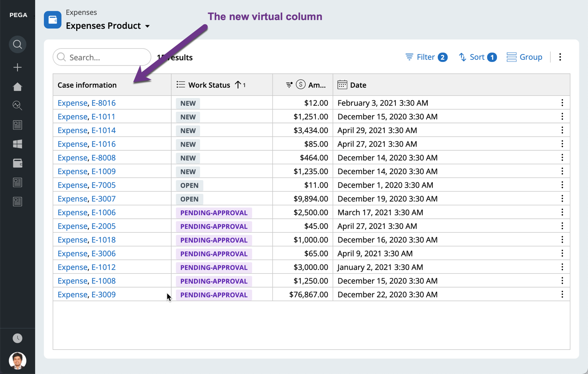This screenshot has height=374, width=588.
Task: Open case link Expense, E-7005
Action: pyautogui.click(x=86, y=185)
